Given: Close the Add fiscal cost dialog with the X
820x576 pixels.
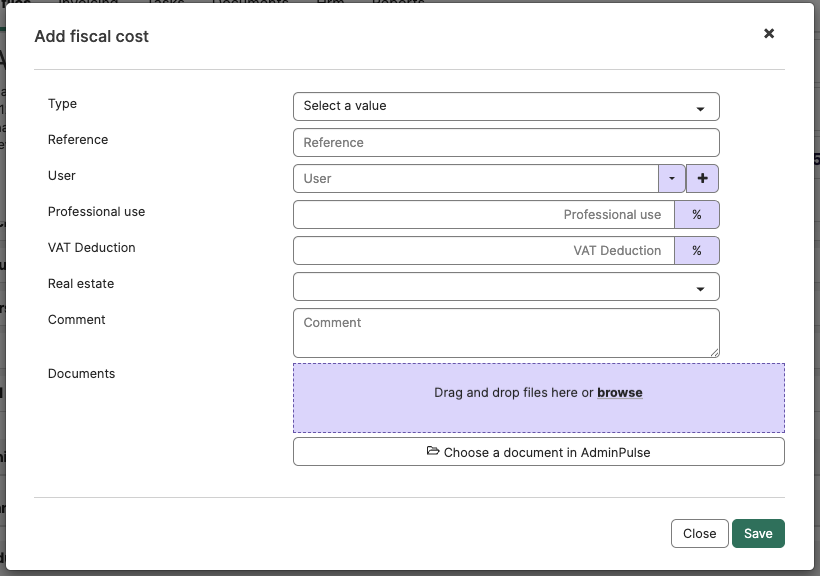Looking at the screenshot, I should (x=769, y=34).
